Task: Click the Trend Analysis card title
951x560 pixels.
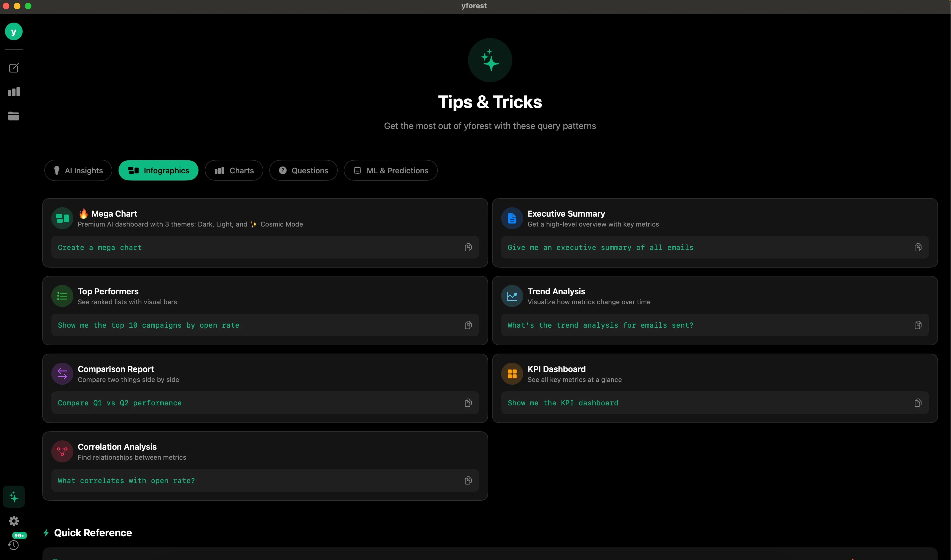Action: (x=556, y=291)
